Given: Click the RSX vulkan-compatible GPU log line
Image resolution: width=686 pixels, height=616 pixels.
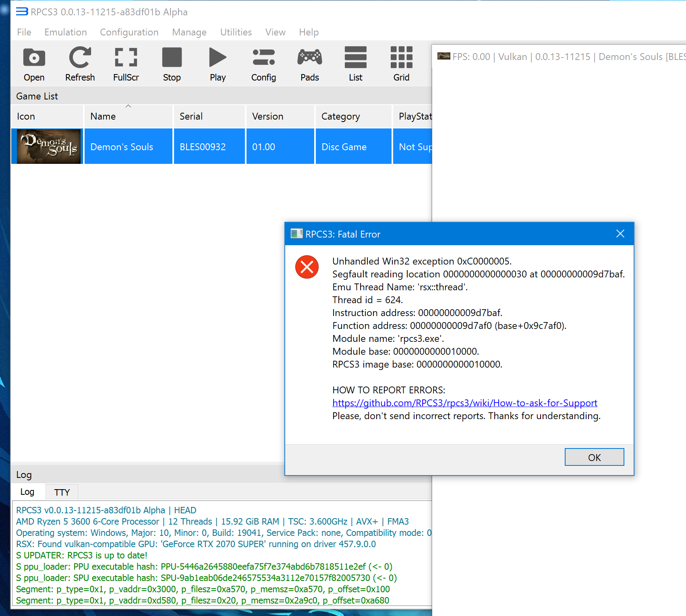Looking at the screenshot, I should tap(196, 544).
